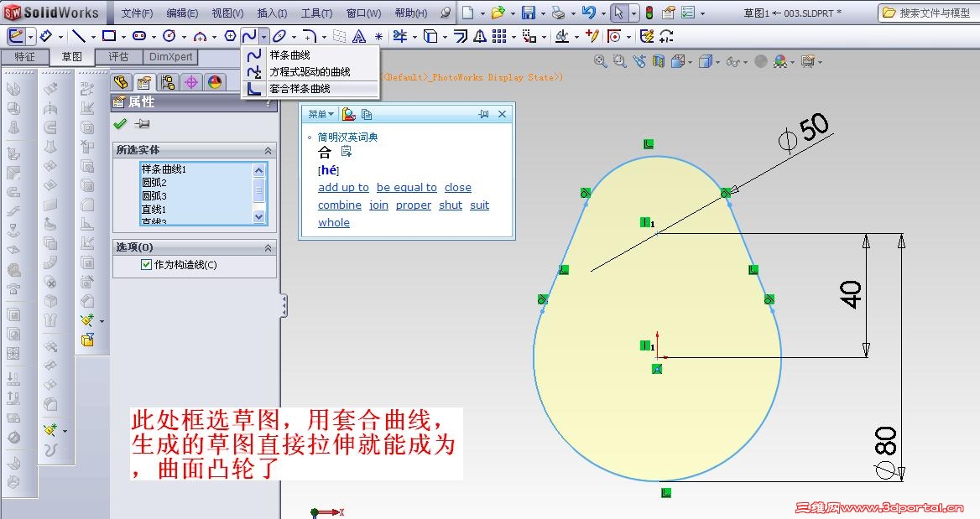The image size is (980, 519).
Task: Open the Save button dropdown arrow
Action: click(x=543, y=13)
